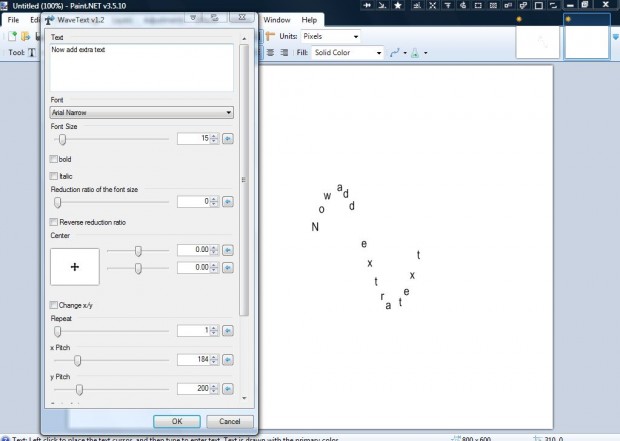Click the WaveText dialog title icon
Screen dimensions: 620x441
coord(49,20)
